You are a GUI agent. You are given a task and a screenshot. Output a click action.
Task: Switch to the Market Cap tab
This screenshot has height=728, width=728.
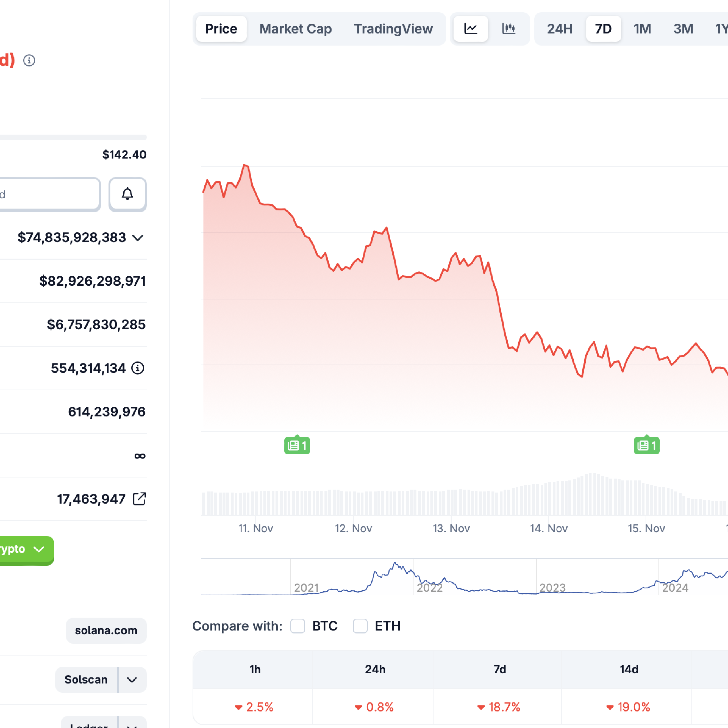(295, 29)
